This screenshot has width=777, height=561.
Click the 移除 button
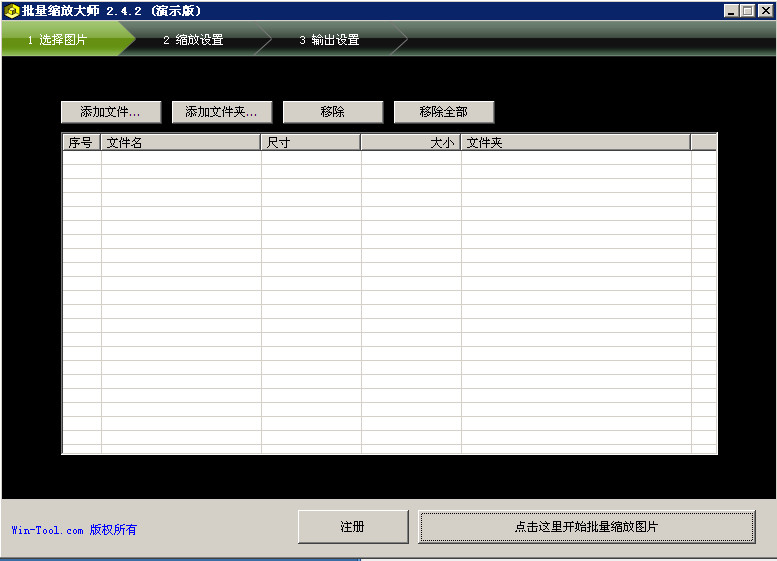(333, 112)
